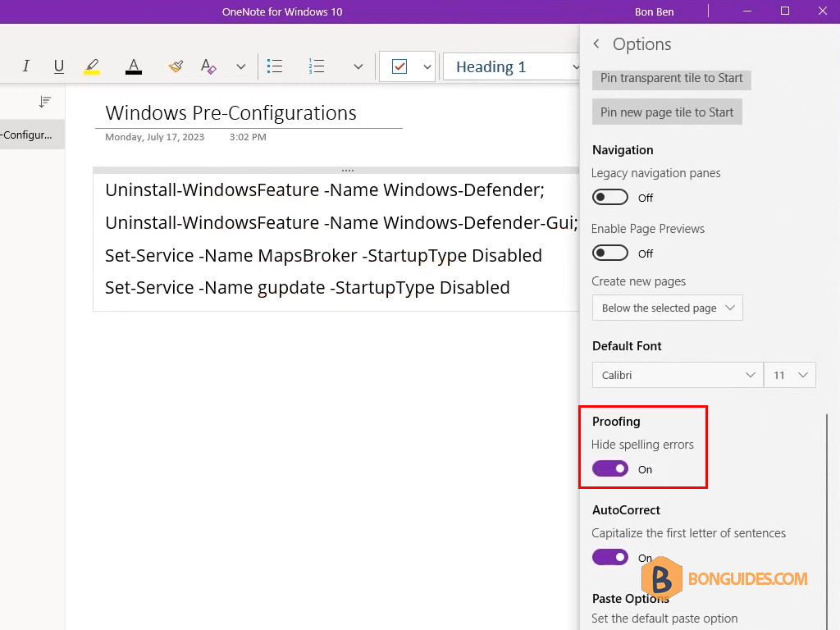Toggle Capitalize first letter of sentences
840x630 pixels.
pos(610,557)
